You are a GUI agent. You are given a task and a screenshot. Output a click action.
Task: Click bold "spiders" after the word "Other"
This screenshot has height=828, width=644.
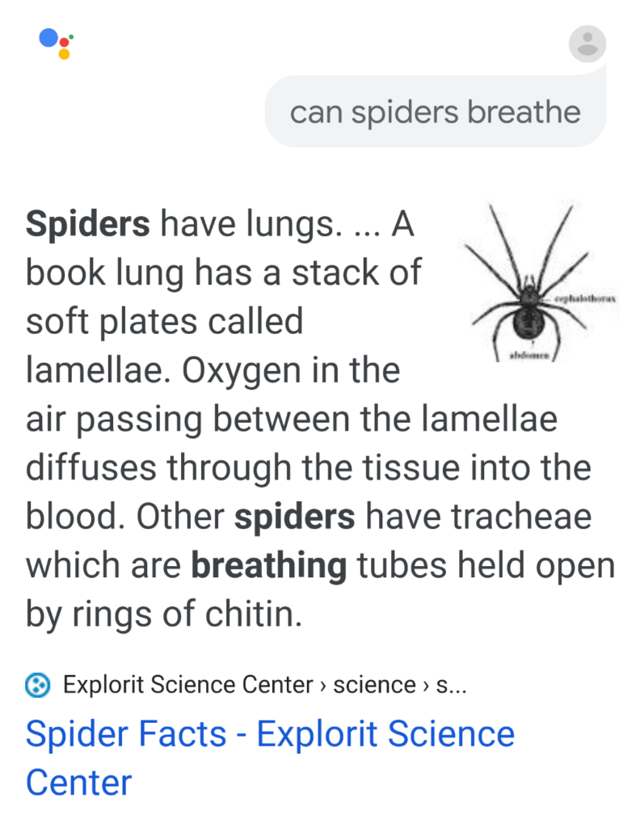pyautogui.click(x=294, y=517)
